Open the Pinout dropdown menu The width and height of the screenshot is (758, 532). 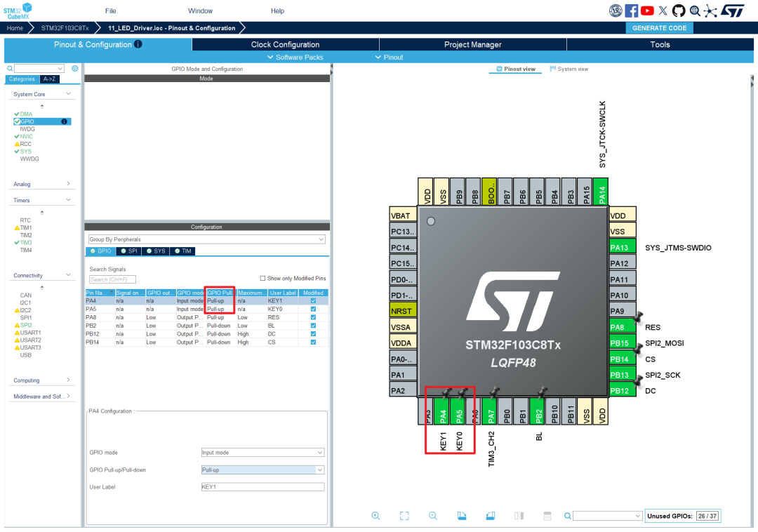click(389, 57)
